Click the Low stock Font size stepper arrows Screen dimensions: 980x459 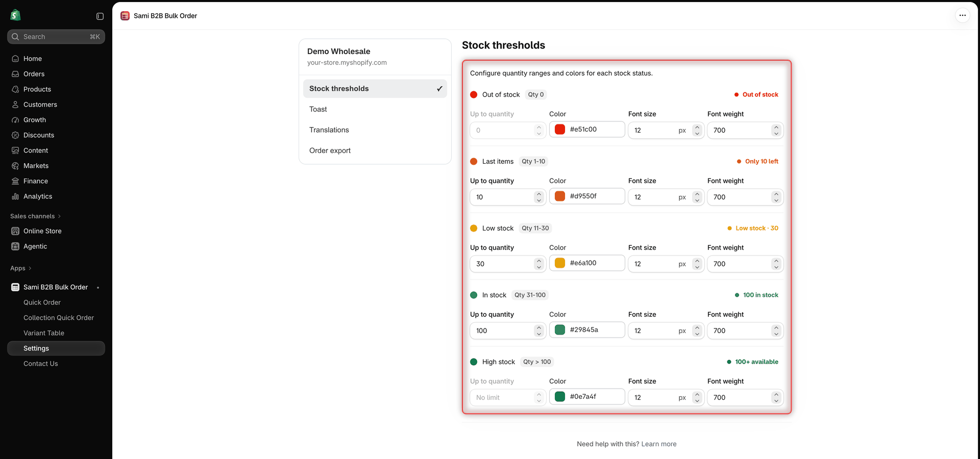pyautogui.click(x=697, y=264)
